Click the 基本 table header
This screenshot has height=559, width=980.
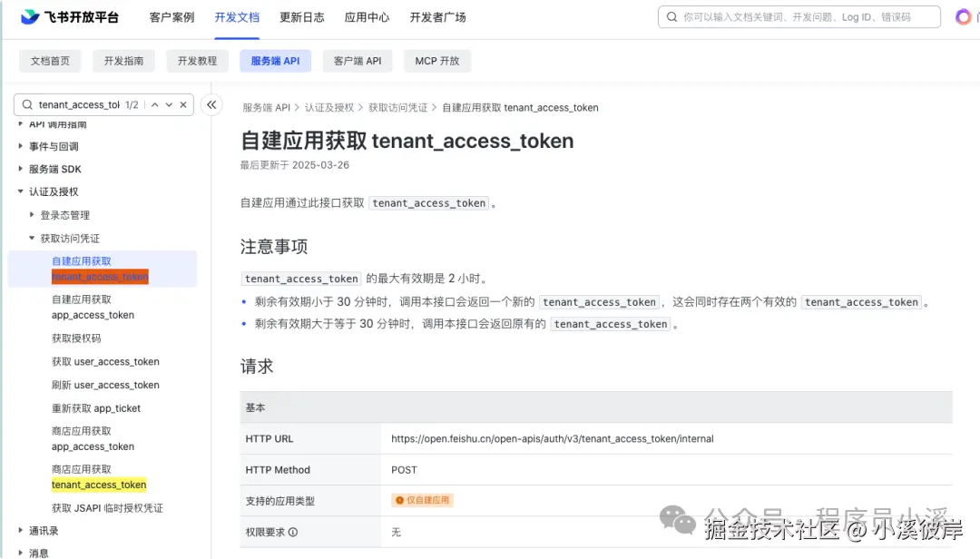596,407
